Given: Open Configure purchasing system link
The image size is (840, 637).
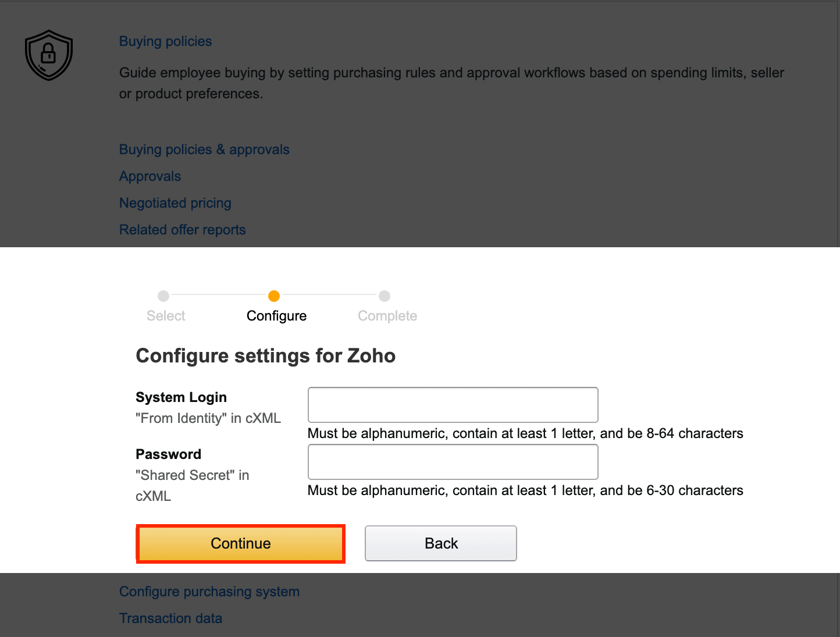Looking at the screenshot, I should click(209, 592).
